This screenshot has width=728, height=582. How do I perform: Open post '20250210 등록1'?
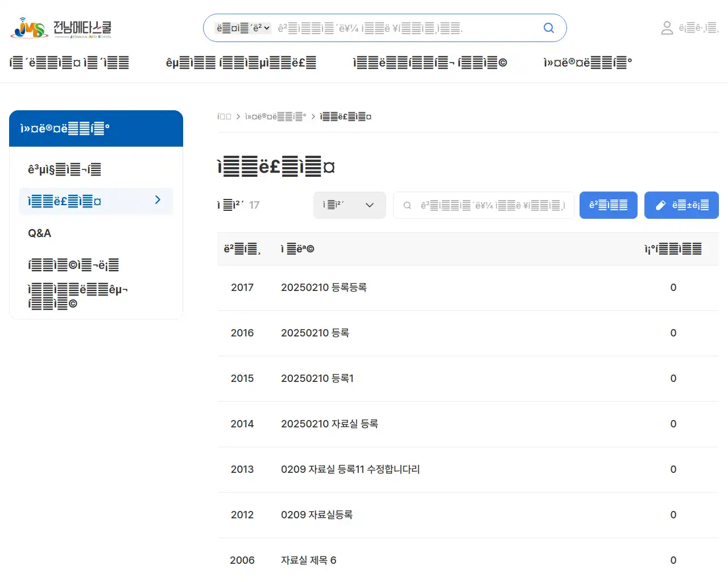tap(317, 379)
